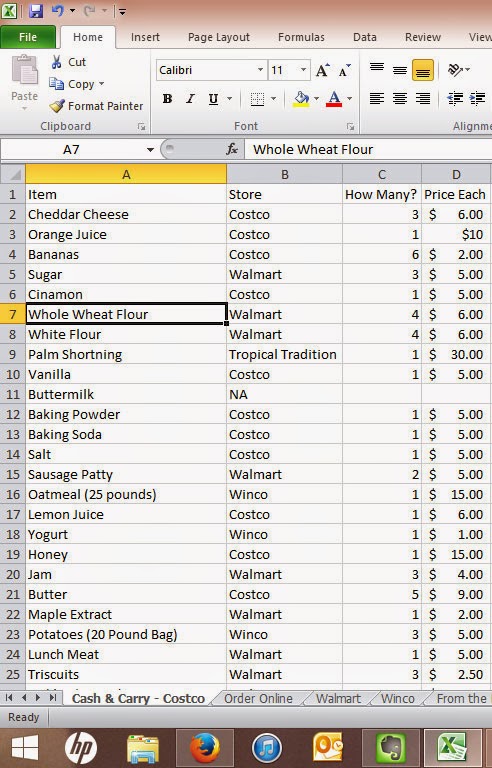Click the Select All corner triangle
492x768 pixels.
pos(13,174)
